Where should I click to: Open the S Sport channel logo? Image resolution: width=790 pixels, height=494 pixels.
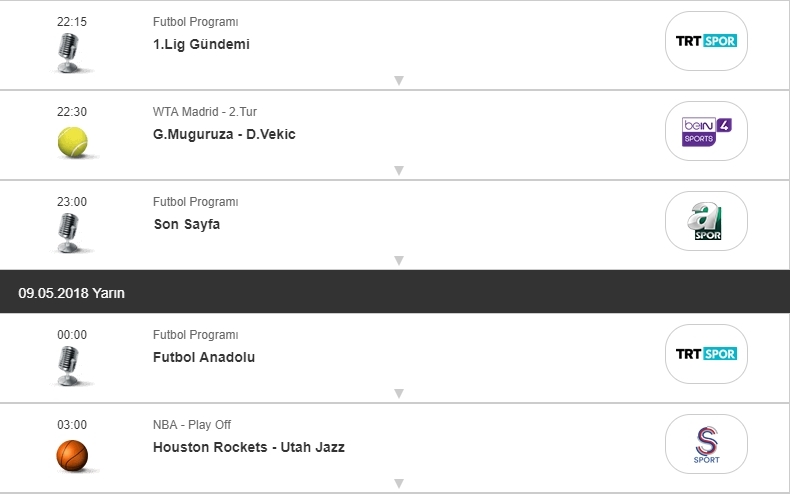(x=706, y=444)
